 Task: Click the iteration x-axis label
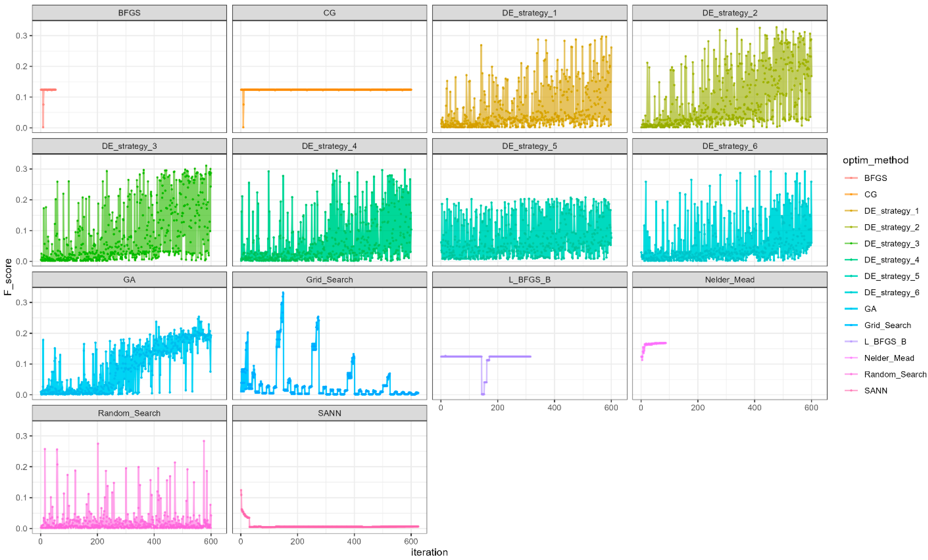(429, 552)
